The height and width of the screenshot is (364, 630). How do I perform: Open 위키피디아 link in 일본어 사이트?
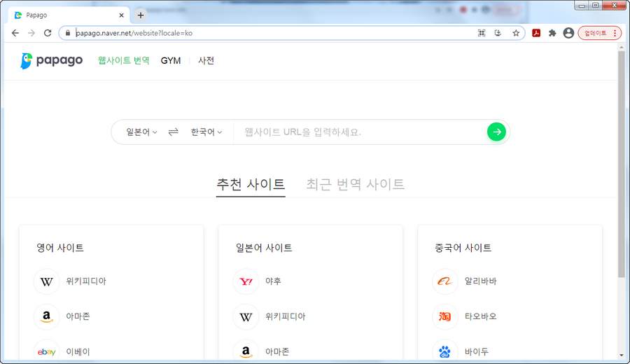286,316
